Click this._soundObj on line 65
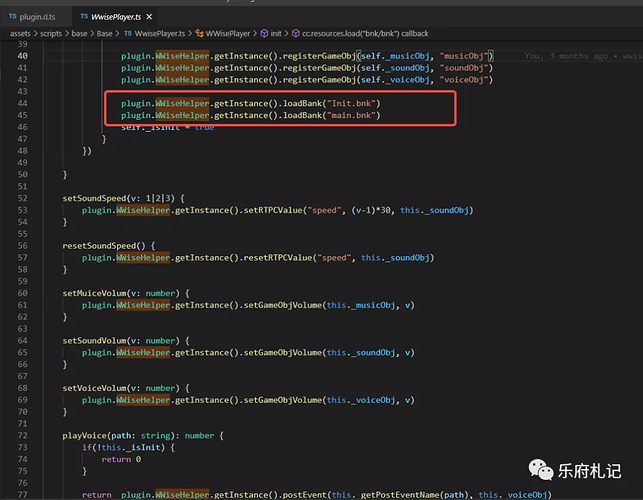643x500 pixels. coord(361,352)
